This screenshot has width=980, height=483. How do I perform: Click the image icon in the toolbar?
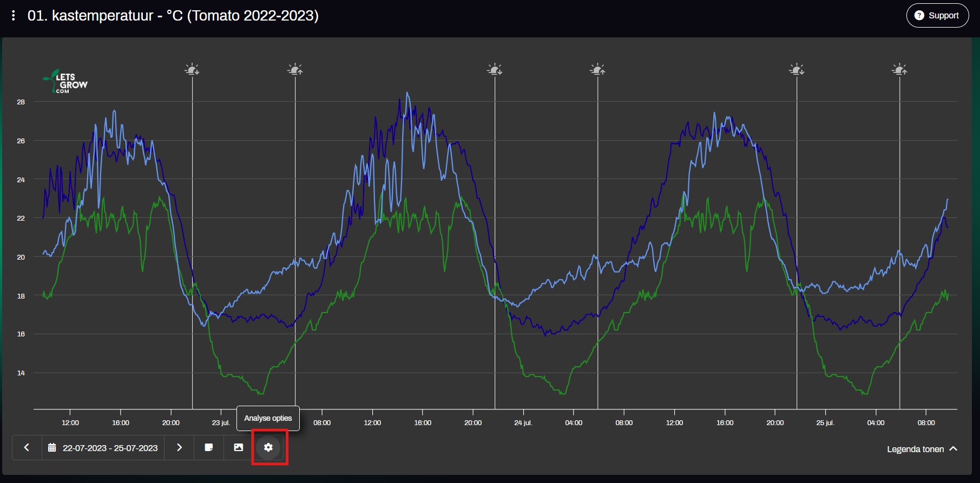tap(239, 448)
